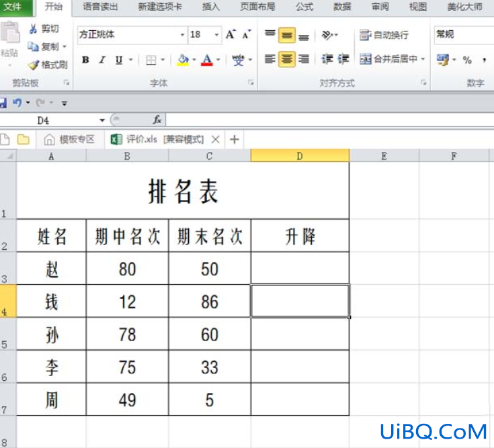Click the new blank document icon
Screen dimensions: 494x448
tap(5, 139)
